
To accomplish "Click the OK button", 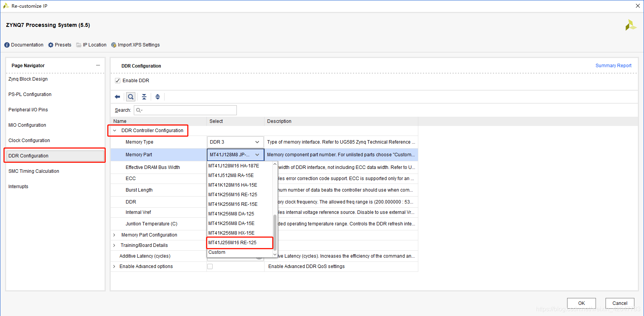I will 581,303.
